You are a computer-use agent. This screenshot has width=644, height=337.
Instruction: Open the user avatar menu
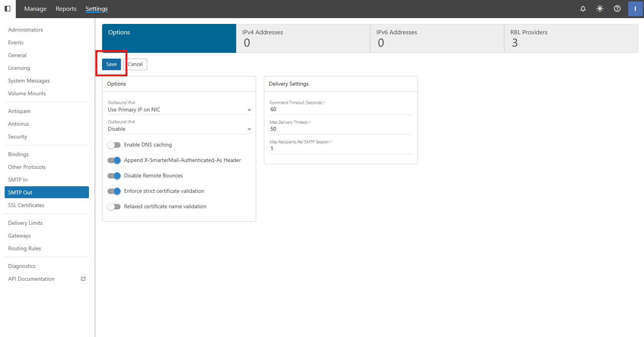click(635, 8)
